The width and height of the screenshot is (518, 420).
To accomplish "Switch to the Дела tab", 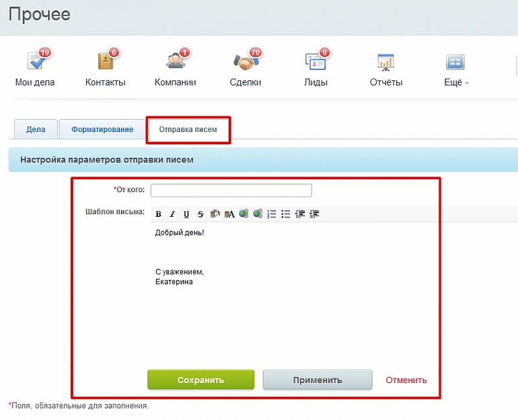I will [x=36, y=129].
